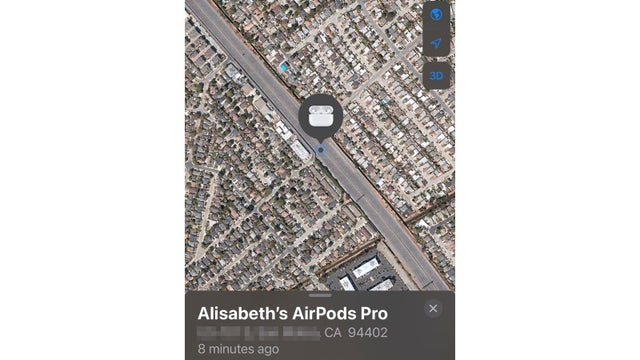The width and height of the screenshot is (640, 360).
Task: Click the small white building at the bottom map edge
Action: tap(347, 283)
